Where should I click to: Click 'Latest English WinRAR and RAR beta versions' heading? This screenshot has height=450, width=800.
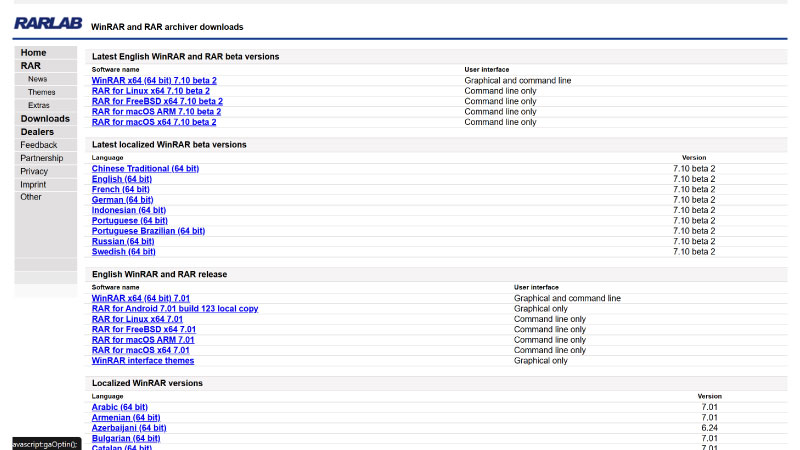click(x=186, y=57)
